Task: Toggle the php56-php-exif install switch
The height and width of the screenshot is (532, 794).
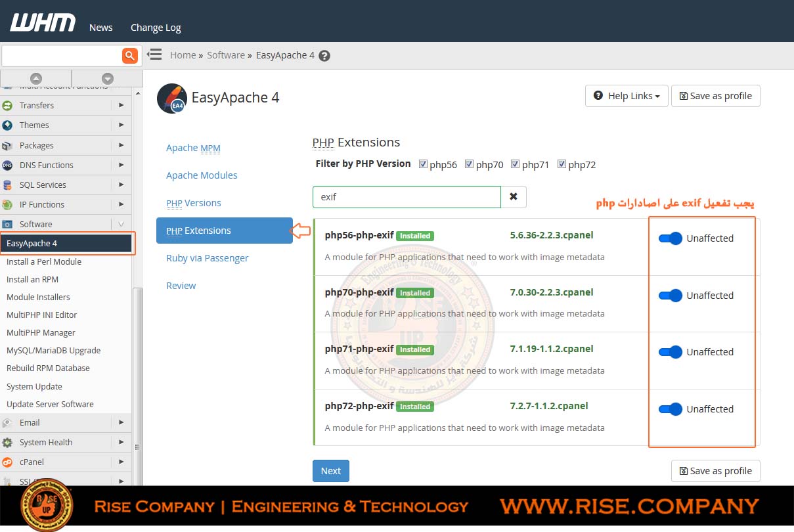Action: point(671,238)
